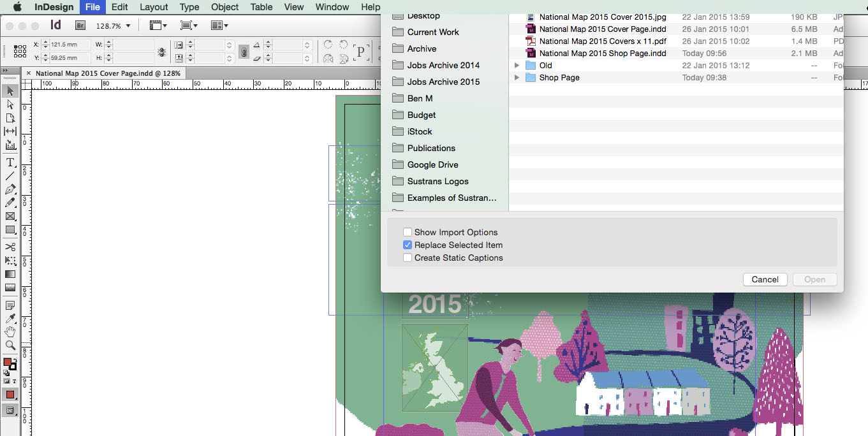Select the Gradient Swatch tool
This screenshot has height=436, width=868.
tap(10, 274)
